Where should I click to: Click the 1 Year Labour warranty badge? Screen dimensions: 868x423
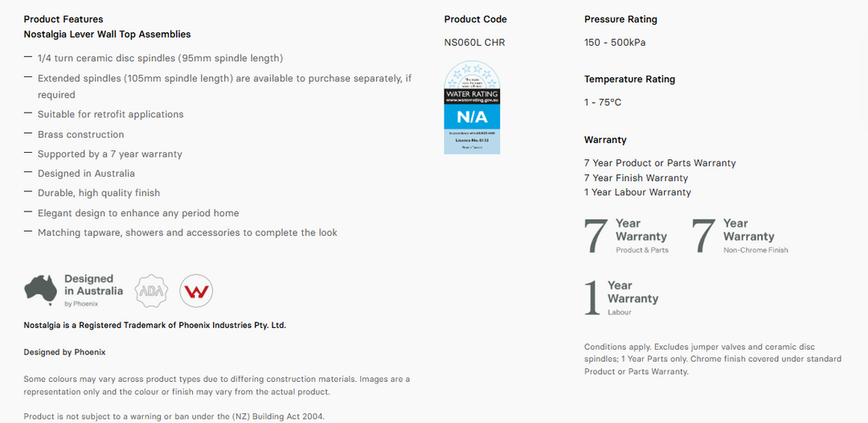pyautogui.click(x=621, y=298)
